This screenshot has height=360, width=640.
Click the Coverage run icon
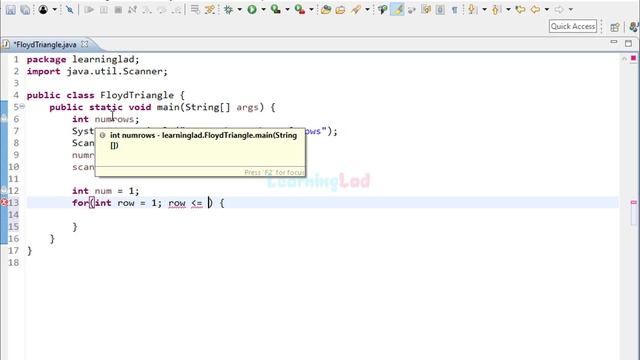[x=276, y=9]
